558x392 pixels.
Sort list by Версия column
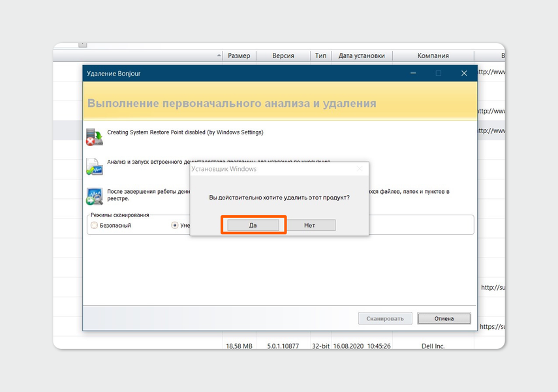pos(283,56)
